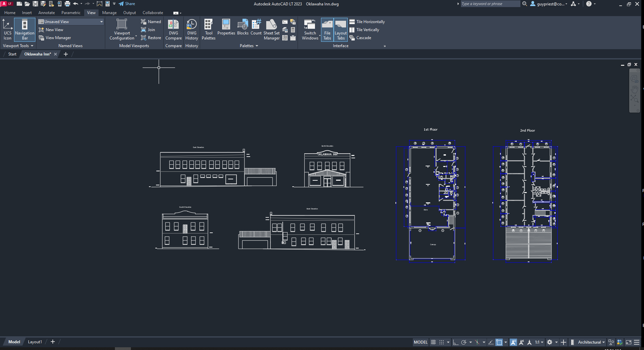
Task: Open DWG Compare tool
Action: (x=173, y=29)
